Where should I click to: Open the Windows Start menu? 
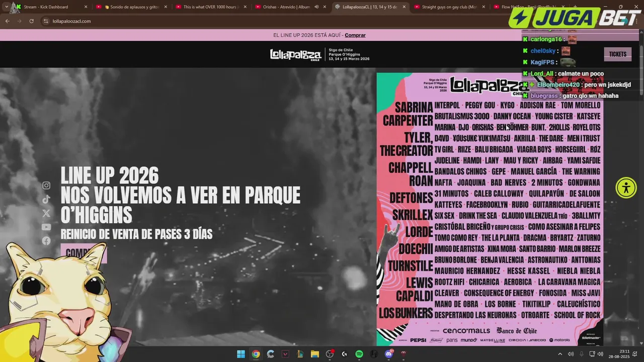click(x=241, y=354)
